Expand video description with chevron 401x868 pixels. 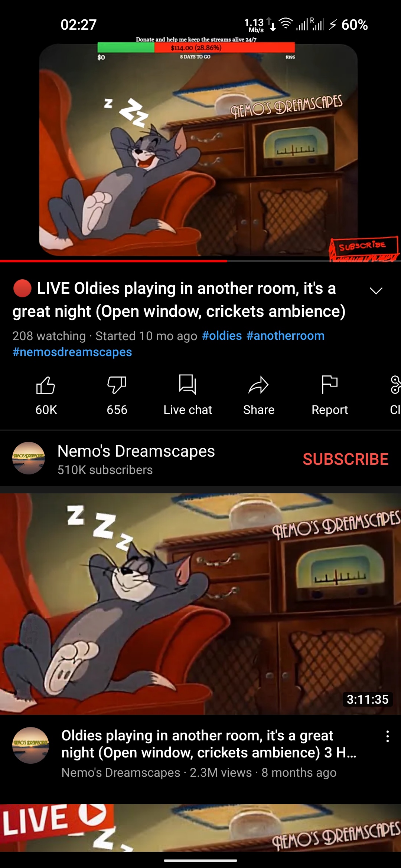pos(376,290)
